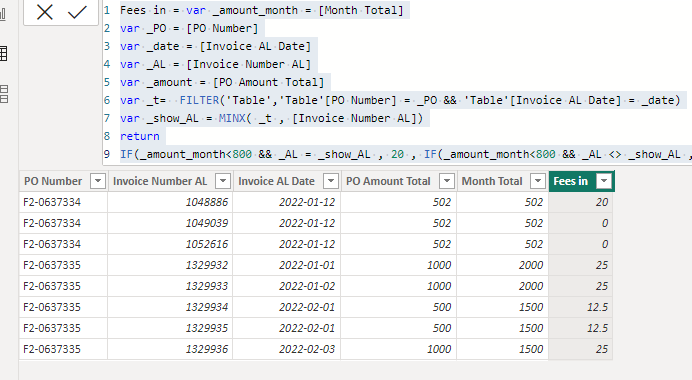
Task: Select cell with invoice number 1329932
Action: (170, 265)
